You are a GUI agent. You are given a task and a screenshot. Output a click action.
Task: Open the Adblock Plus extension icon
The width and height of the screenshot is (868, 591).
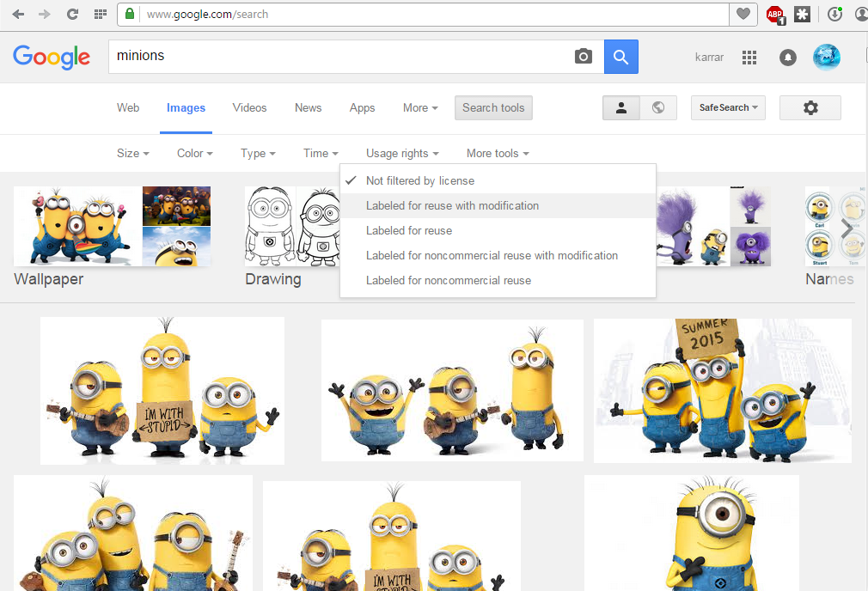[775, 15]
